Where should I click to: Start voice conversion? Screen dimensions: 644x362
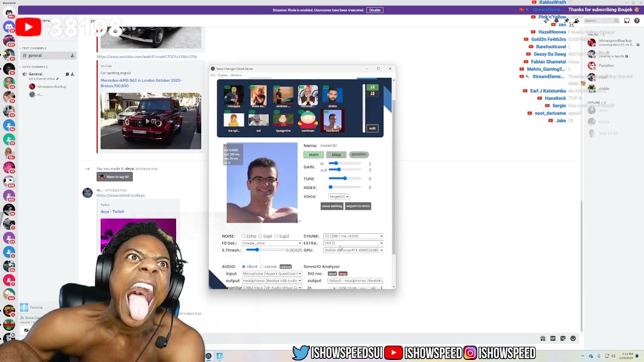(x=313, y=155)
